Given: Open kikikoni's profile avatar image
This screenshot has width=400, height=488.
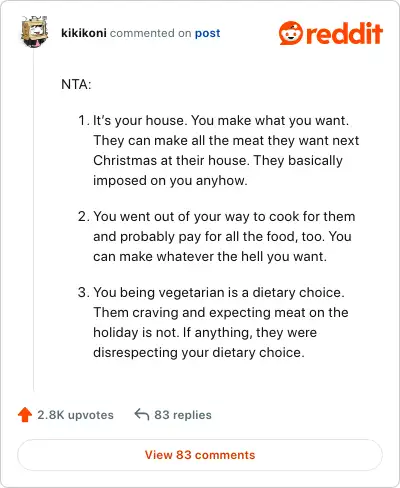Looking at the screenshot, I should coord(34,32).
